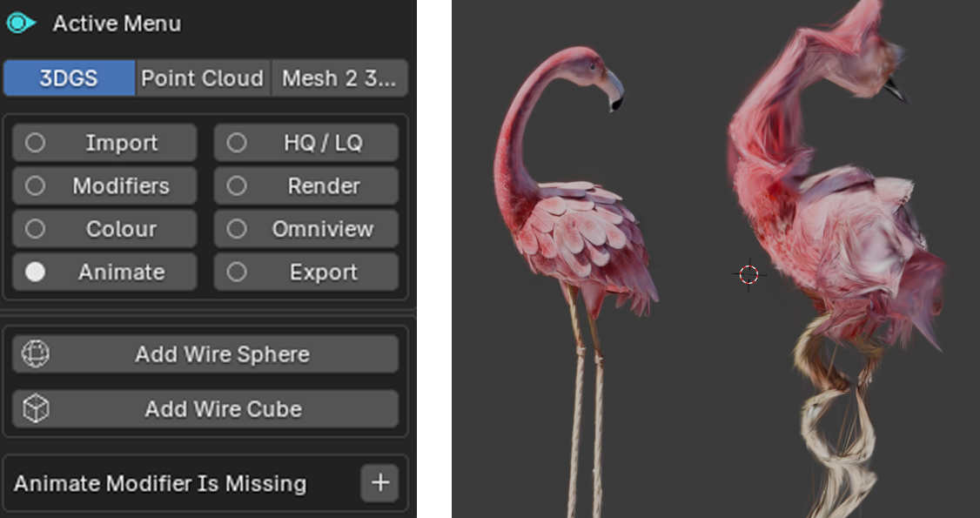The image size is (980, 518).
Task: Select the Omniview radio option
Action: coord(306,229)
